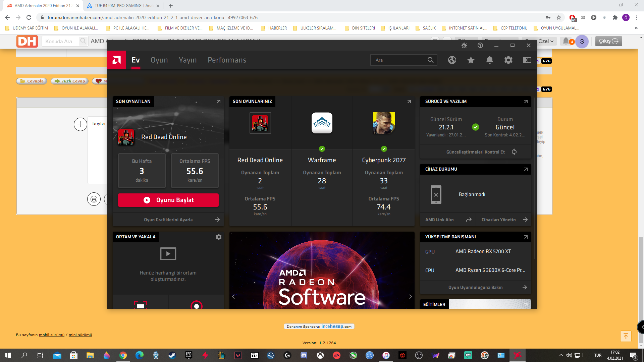Open the HABERLER bookmark folder
The image size is (644, 362).
[274, 28]
